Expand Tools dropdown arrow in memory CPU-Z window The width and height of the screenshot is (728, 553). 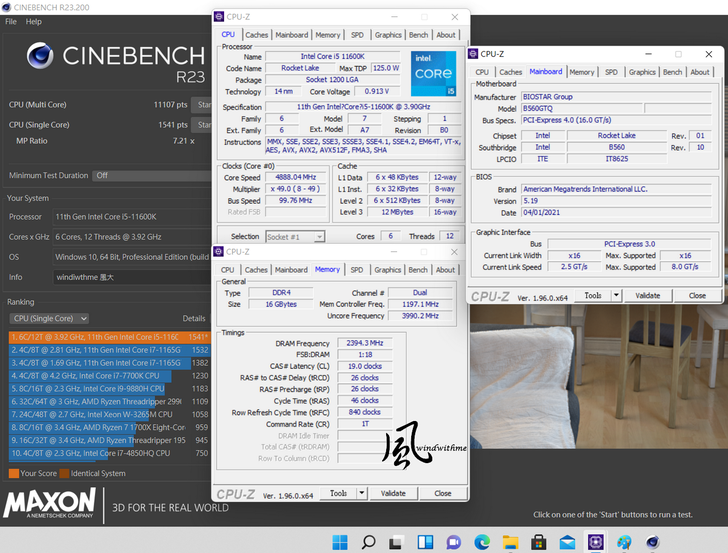click(x=359, y=494)
